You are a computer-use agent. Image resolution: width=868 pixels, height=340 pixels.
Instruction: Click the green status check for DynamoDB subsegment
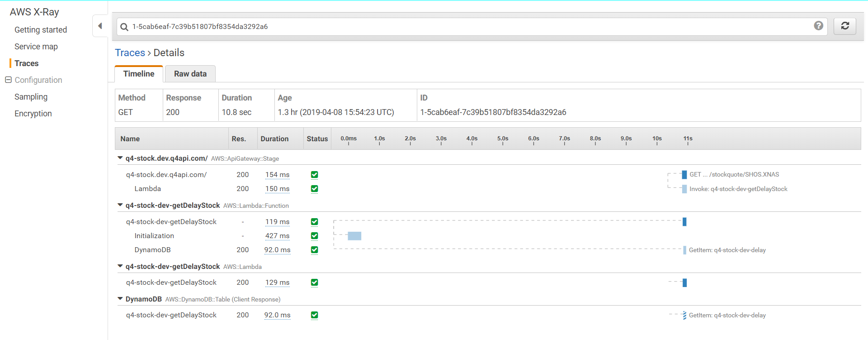[x=314, y=250]
